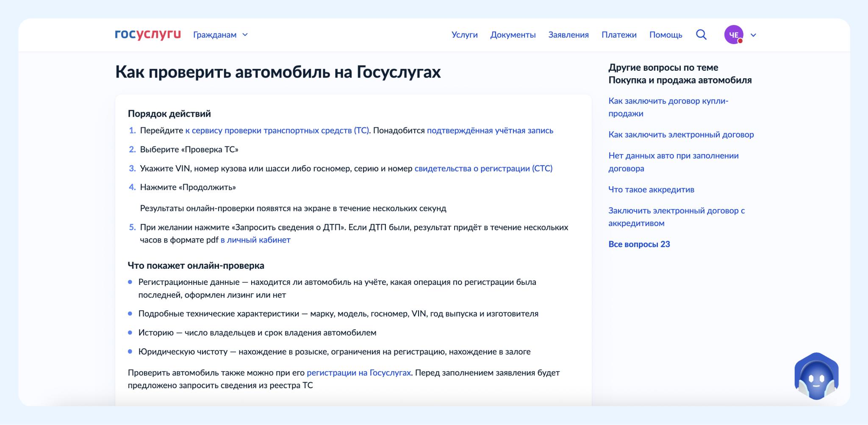Open Как заключить договор купли-продажи
868x425 pixels.
click(668, 107)
